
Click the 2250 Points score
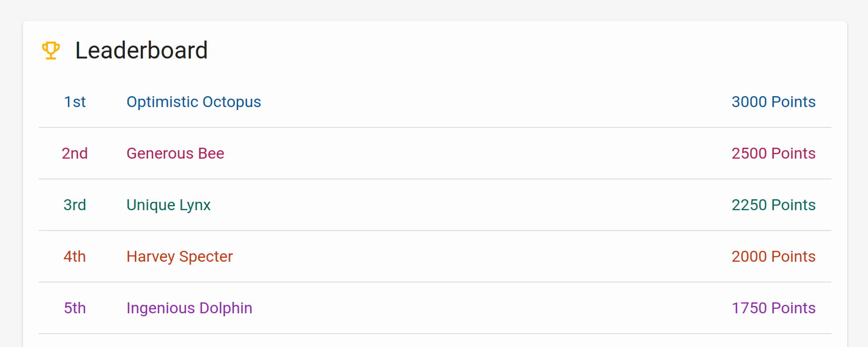pyautogui.click(x=773, y=205)
